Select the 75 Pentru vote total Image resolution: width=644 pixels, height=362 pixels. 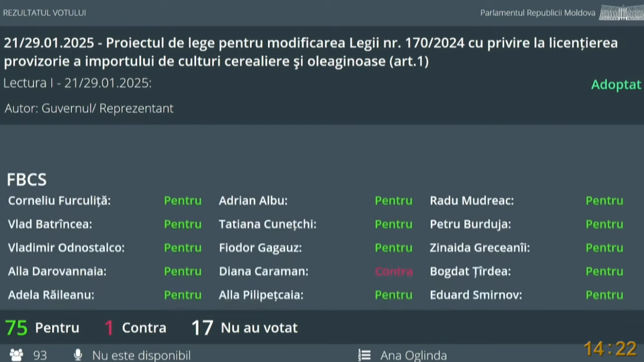[42, 328]
